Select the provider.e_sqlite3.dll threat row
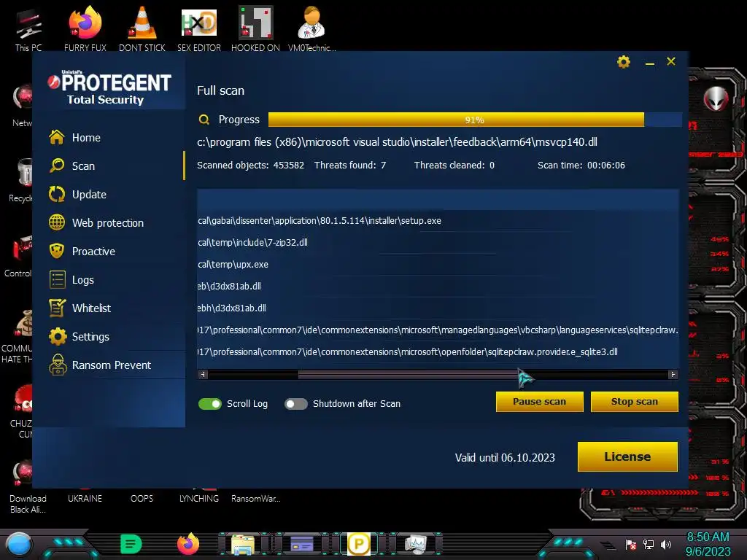 [x=438, y=352]
